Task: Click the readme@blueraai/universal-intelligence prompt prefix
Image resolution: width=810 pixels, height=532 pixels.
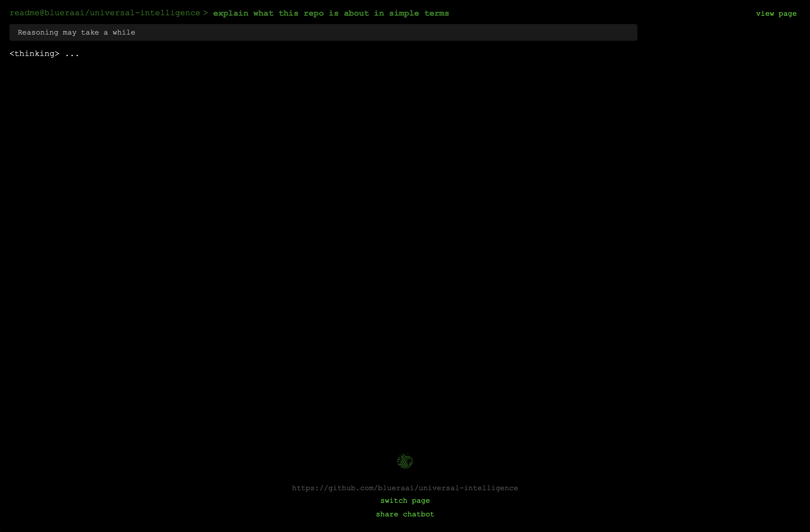Action: coord(104,13)
